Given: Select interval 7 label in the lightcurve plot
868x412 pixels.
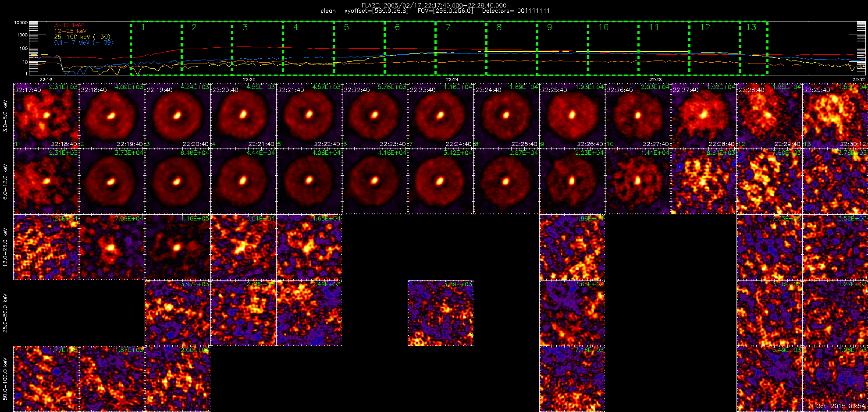Looking at the screenshot, I should coord(448,27).
